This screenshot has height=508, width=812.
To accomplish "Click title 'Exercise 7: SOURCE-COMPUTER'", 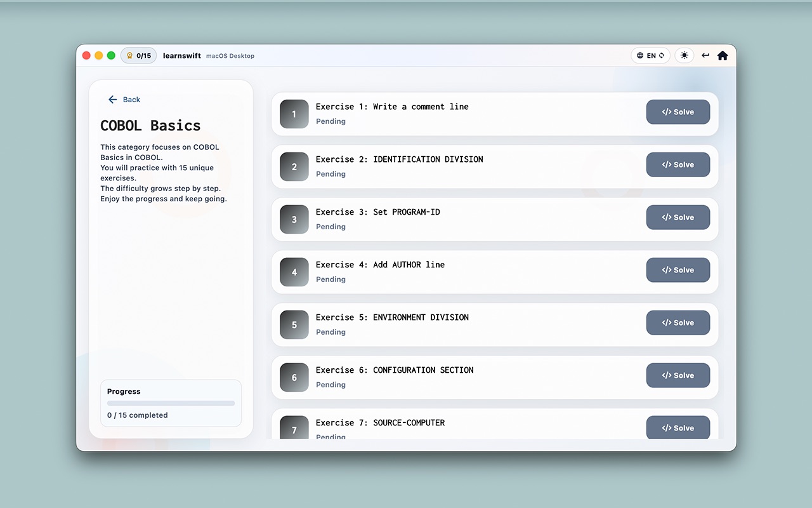I will 381,423.
